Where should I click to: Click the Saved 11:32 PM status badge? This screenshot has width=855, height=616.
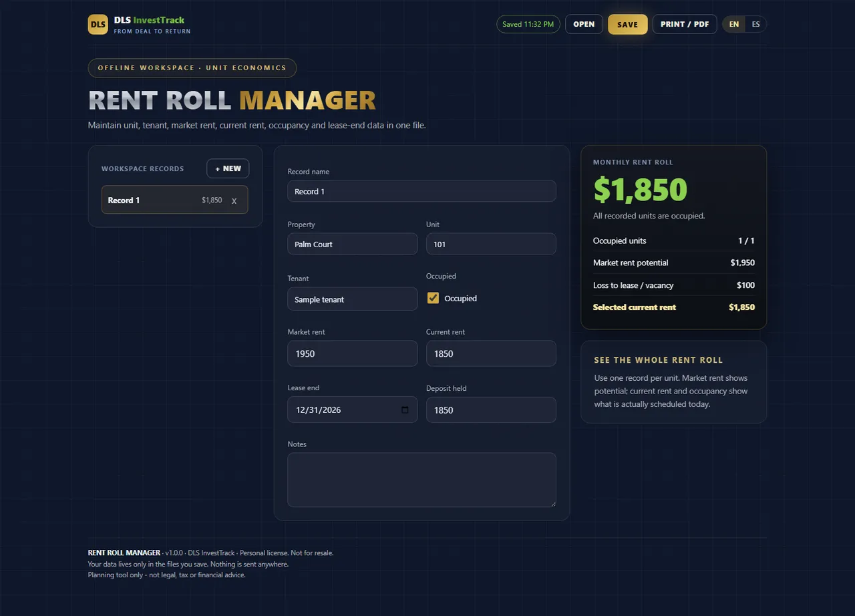(528, 24)
